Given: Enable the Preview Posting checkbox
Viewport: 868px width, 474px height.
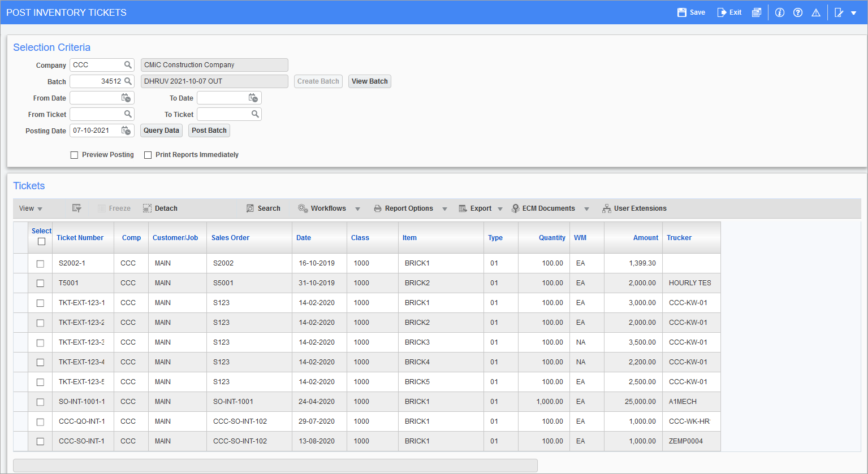Looking at the screenshot, I should (x=74, y=155).
